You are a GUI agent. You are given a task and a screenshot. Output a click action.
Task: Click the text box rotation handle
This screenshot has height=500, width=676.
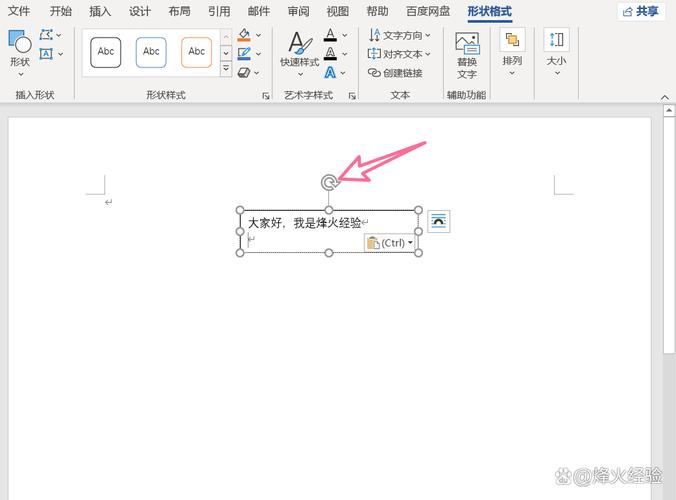329,183
